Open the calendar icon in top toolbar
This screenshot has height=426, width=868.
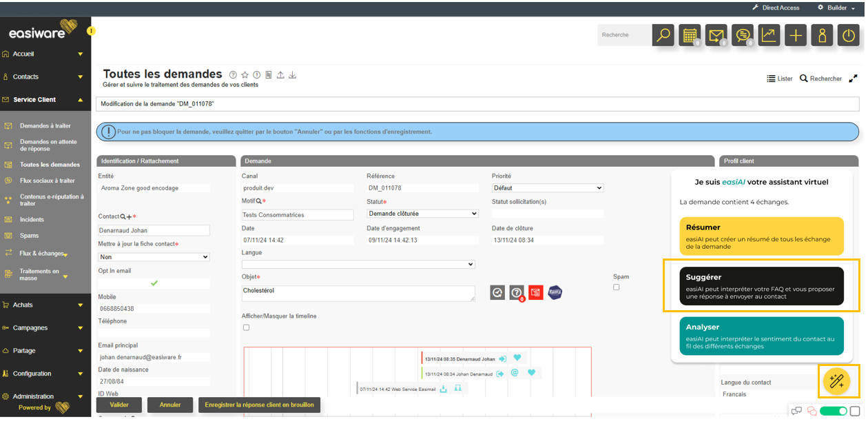(x=690, y=35)
